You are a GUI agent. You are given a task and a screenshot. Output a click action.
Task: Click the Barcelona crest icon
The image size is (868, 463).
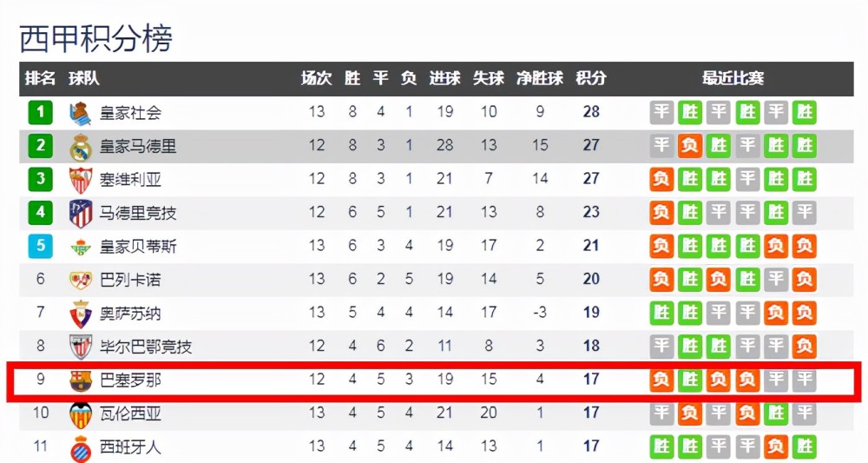[81, 381]
